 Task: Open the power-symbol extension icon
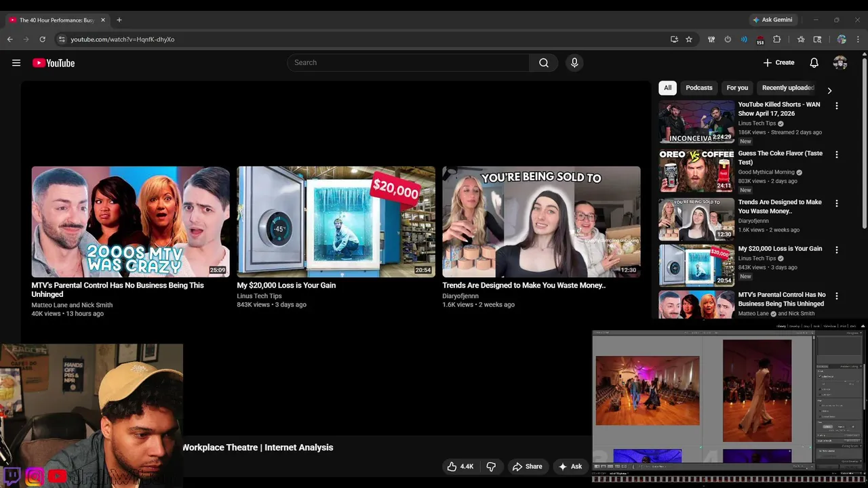[x=728, y=39]
